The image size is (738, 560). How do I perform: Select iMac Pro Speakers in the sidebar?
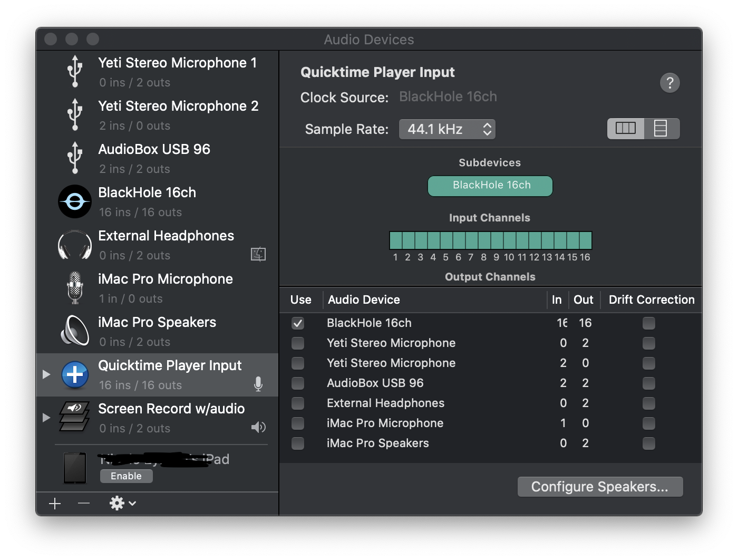pyautogui.click(x=157, y=331)
